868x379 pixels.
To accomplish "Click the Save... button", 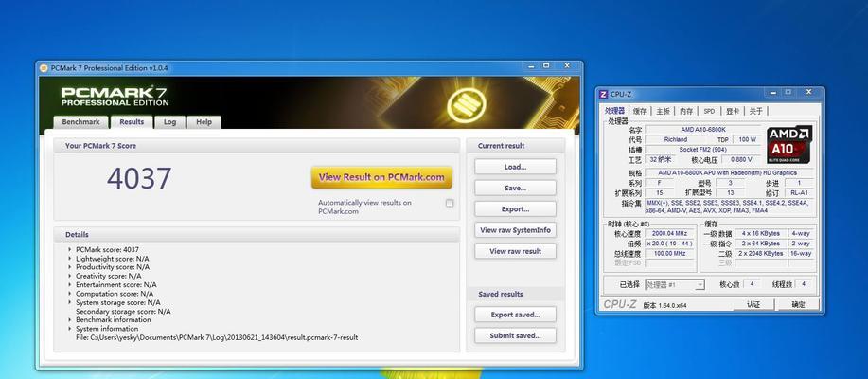I will click(515, 188).
